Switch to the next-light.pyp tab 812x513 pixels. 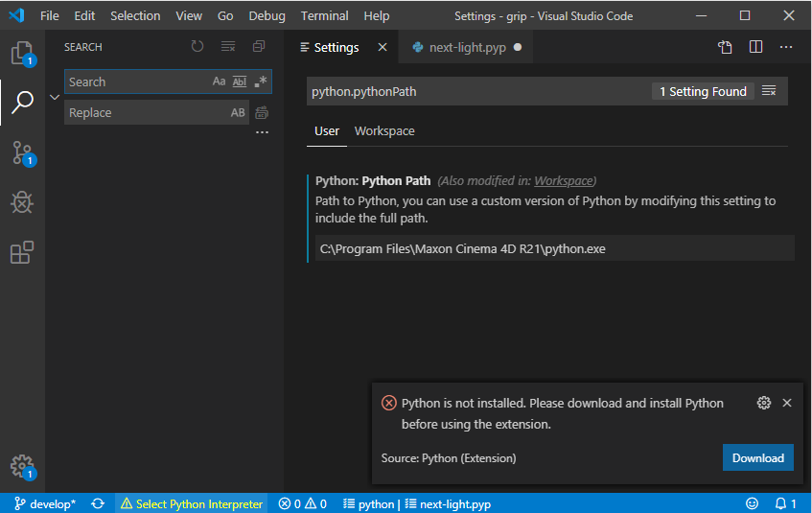(467, 47)
